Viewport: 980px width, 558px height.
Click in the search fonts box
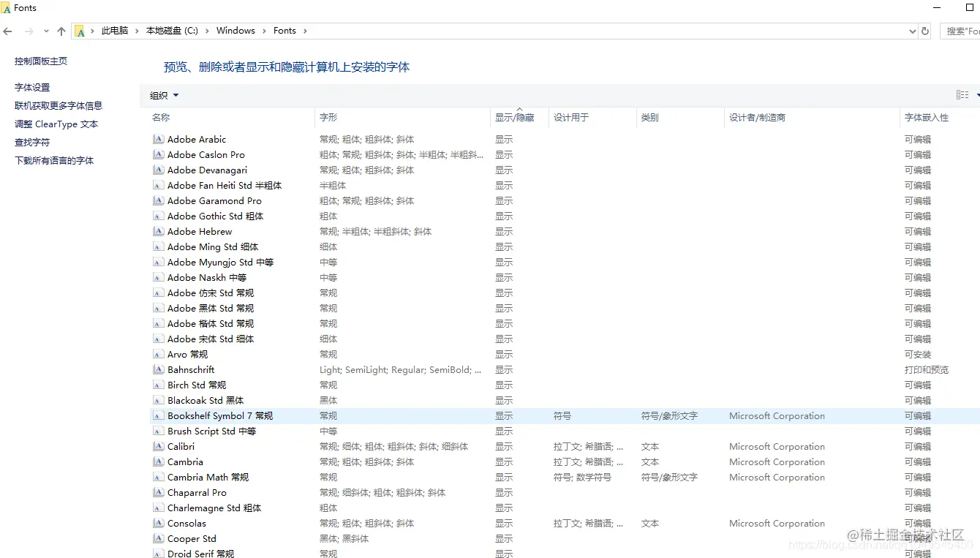(961, 31)
